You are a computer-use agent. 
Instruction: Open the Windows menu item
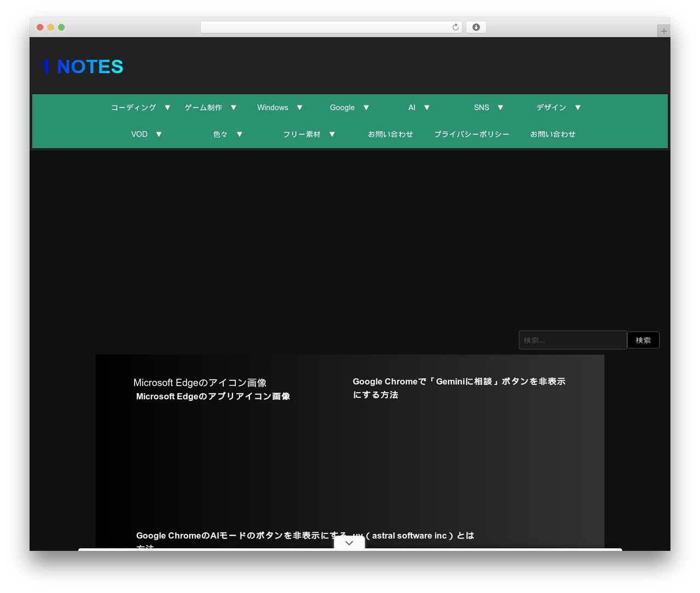pyautogui.click(x=273, y=108)
